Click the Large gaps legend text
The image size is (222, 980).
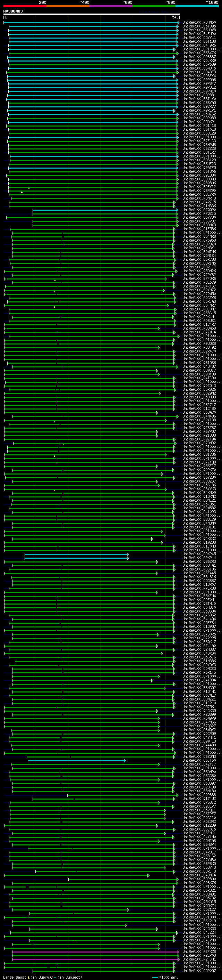[15, 977]
